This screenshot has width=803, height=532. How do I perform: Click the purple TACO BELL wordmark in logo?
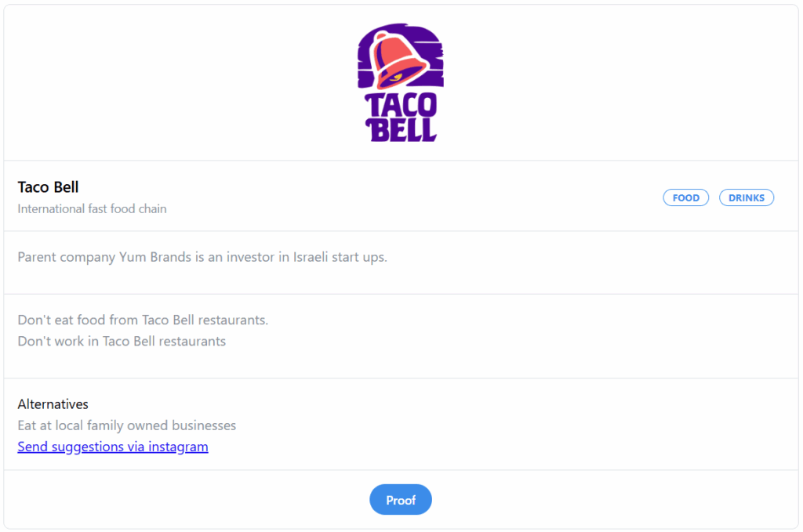[x=401, y=118]
